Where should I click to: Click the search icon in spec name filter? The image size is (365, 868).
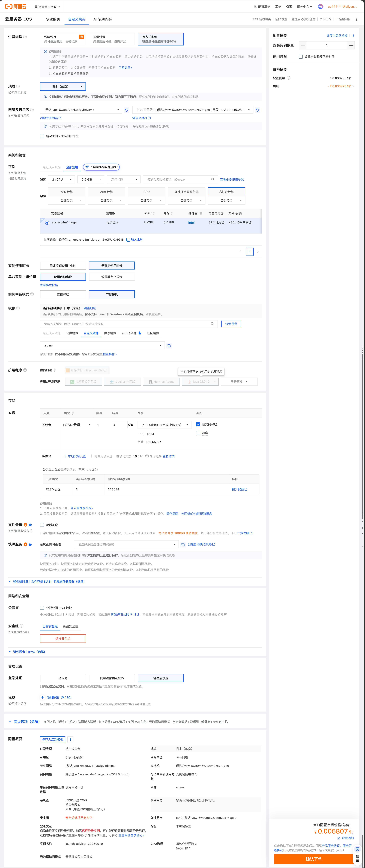pos(213,180)
